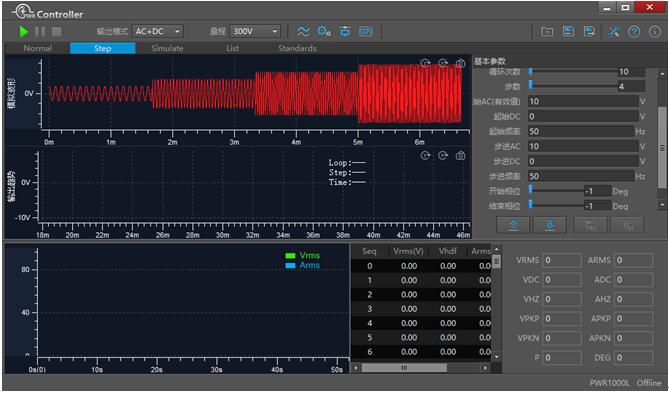Click the wrench tools icon
Viewport: 669px width, 393px height.
[x=614, y=32]
